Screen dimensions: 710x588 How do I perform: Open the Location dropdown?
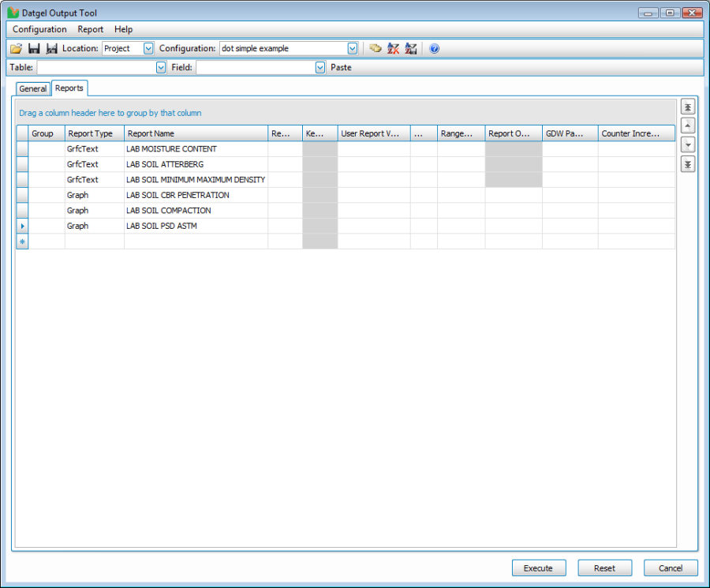pos(148,48)
